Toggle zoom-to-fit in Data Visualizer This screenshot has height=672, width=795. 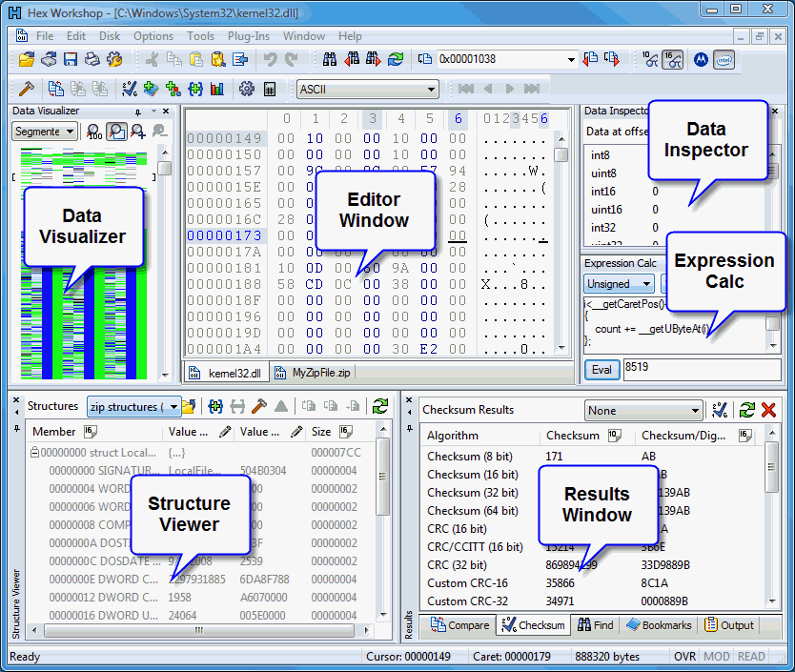pos(116,132)
